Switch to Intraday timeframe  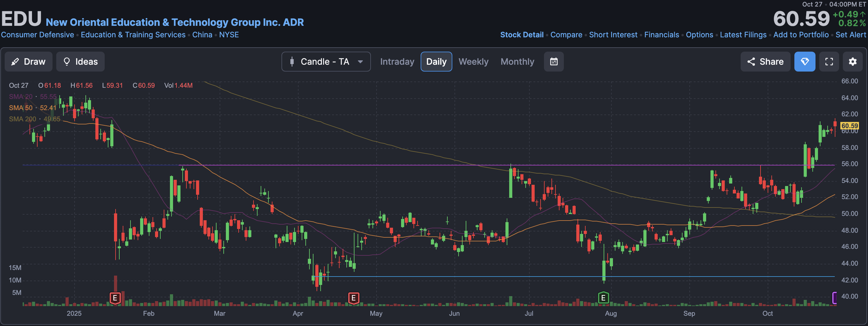coord(397,62)
